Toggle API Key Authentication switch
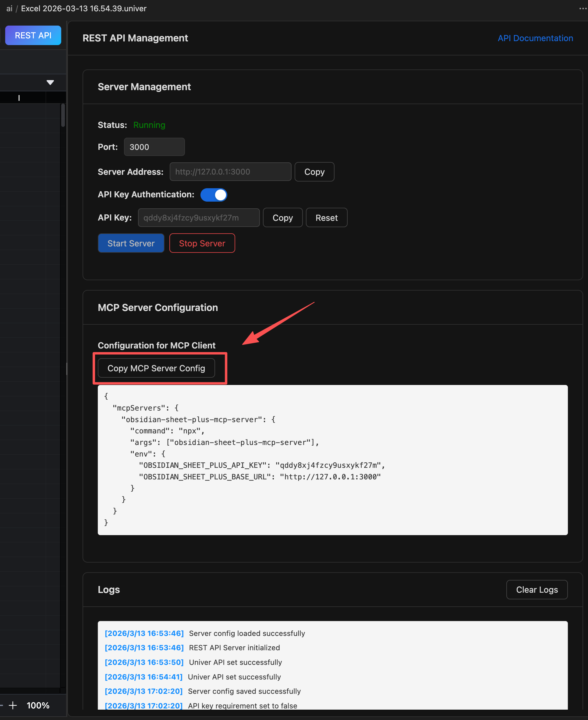The height and width of the screenshot is (720, 588). click(214, 195)
